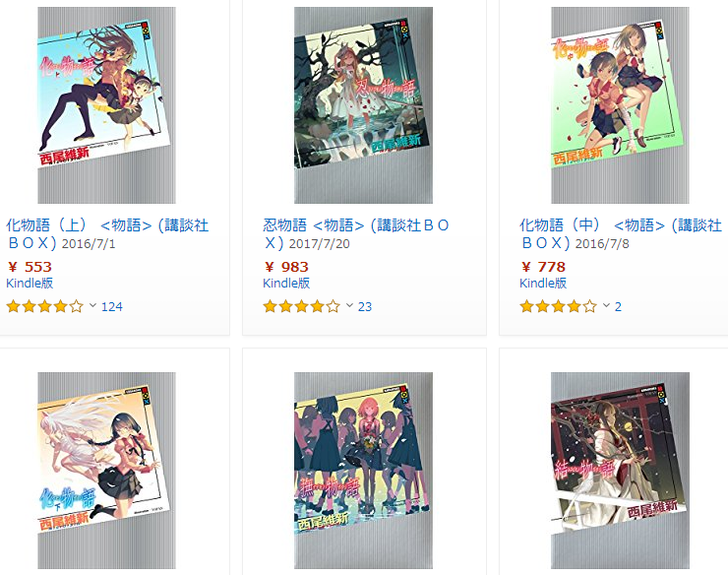
Task: Select Kindle版 under the ¥983 price
Action: click(286, 284)
